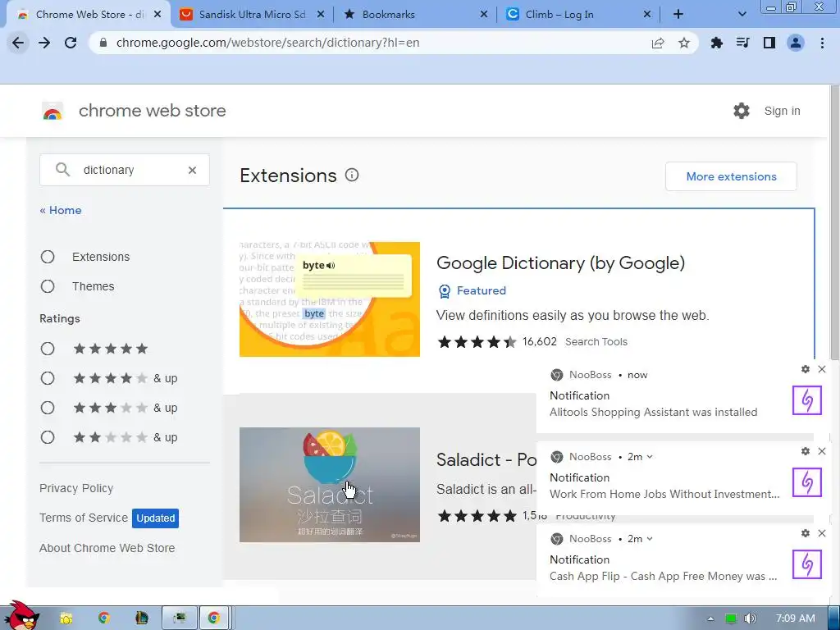This screenshot has height=630, width=840.
Task: Open the Google Dictionary (by Google) title
Action: click(560, 263)
